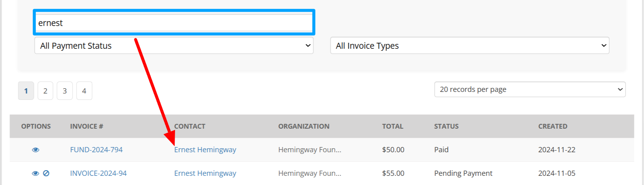The width and height of the screenshot is (644, 185).
Task: View invoice FUND-2024-794 via eye icon
Action: click(35, 150)
